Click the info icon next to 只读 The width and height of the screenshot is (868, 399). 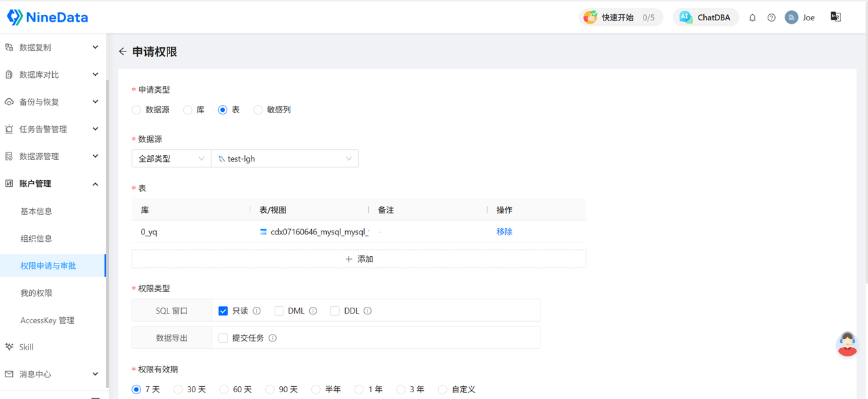click(x=256, y=311)
